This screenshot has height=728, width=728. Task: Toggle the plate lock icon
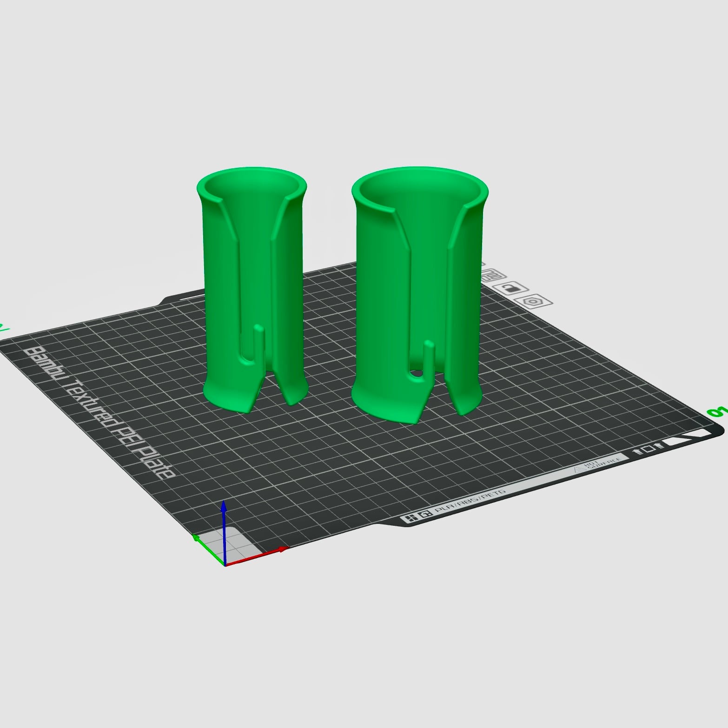point(510,288)
